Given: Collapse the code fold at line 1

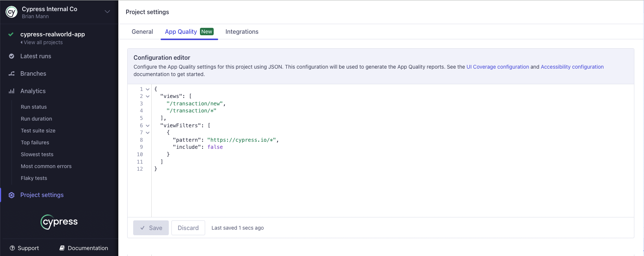Looking at the screenshot, I should tap(148, 89).
